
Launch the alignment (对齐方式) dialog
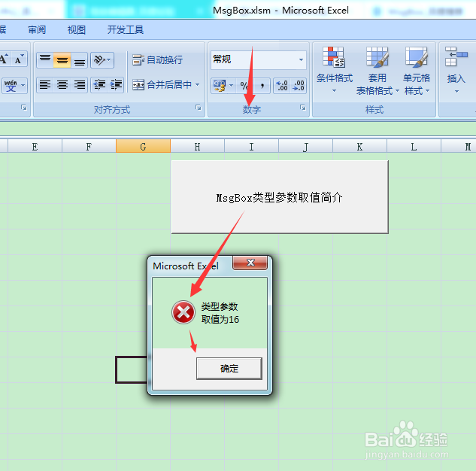pyautogui.click(x=199, y=108)
